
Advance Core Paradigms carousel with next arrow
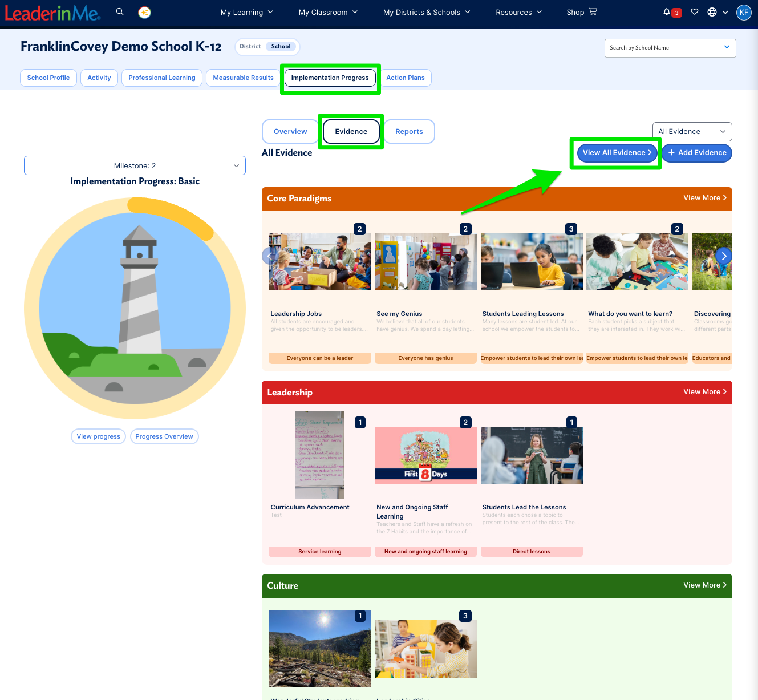pos(724,256)
